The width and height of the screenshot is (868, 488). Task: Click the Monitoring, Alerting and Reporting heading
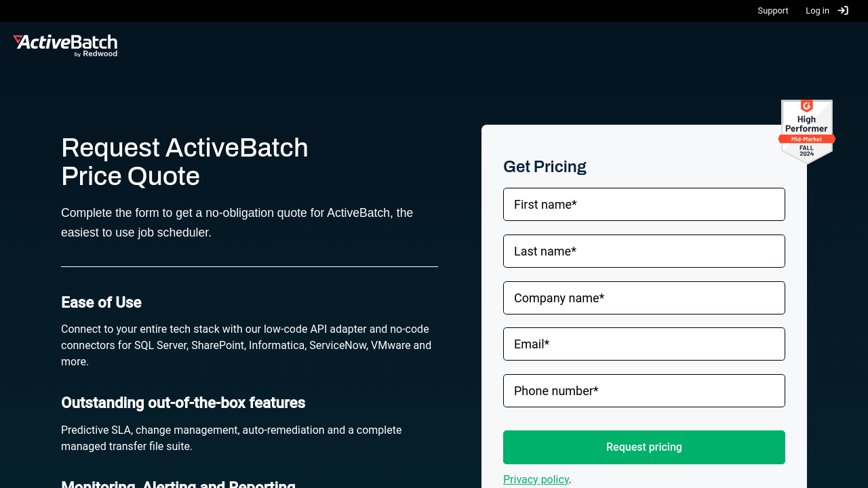(x=178, y=484)
